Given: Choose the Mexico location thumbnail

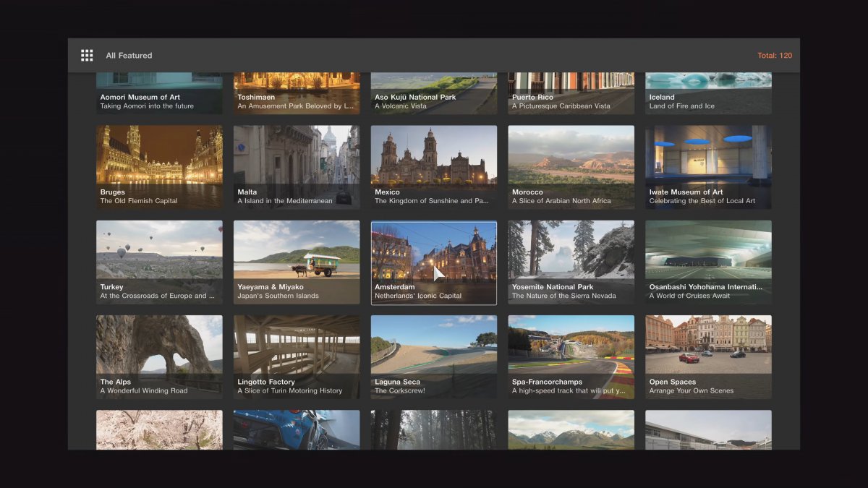Looking at the screenshot, I should pos(434,168).
